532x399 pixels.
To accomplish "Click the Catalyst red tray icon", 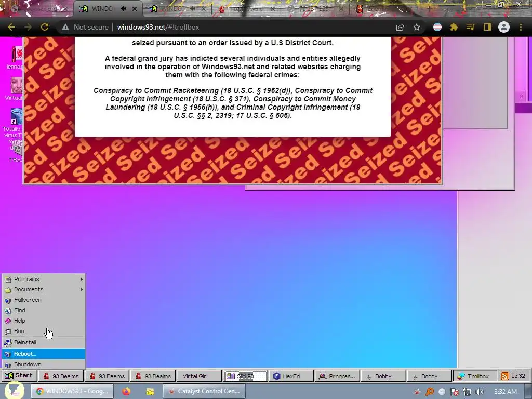I will (x=417, y=392).
